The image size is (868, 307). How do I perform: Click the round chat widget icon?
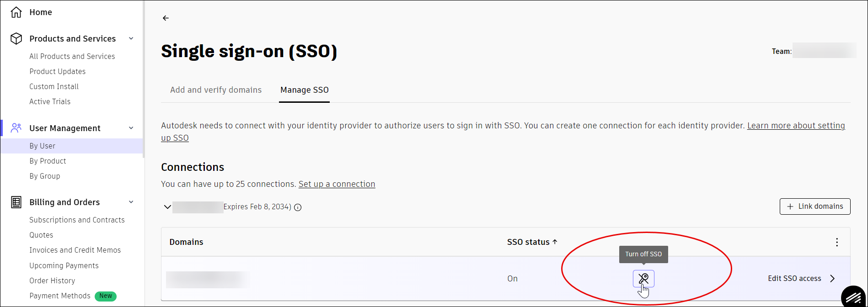pos(853,297)
